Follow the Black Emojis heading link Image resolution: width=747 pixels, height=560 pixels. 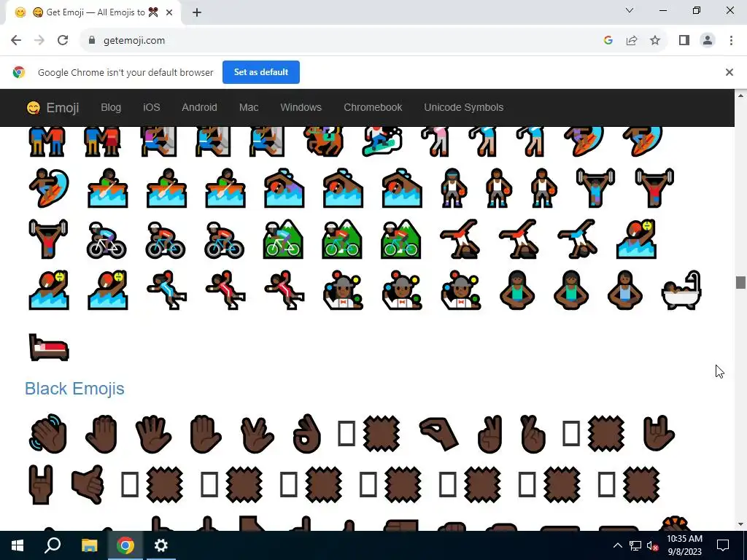point(74,388)
